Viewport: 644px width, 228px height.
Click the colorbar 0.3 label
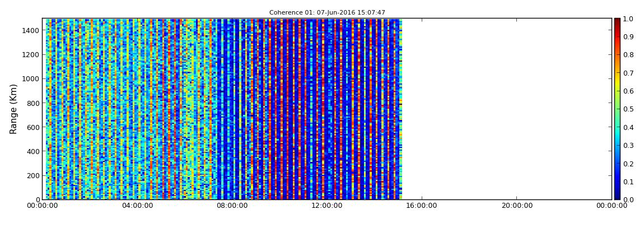(628, 146)
